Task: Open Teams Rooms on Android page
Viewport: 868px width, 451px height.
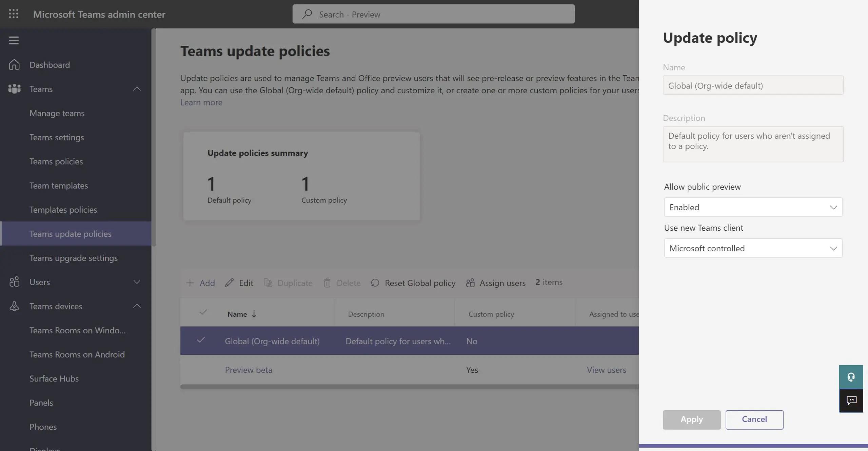Action: coord(77,354)
